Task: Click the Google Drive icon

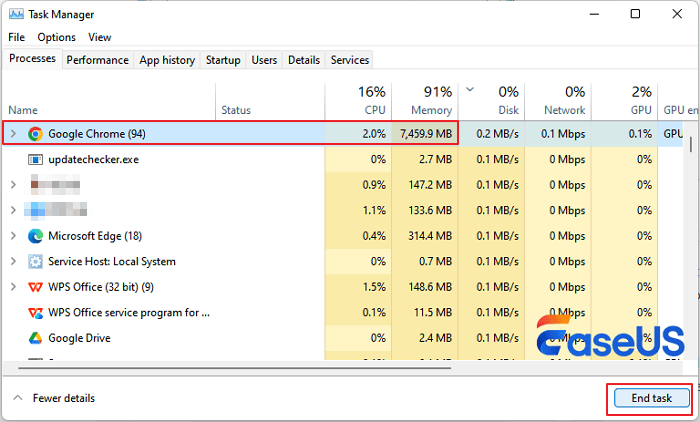Action: point(35,338)
